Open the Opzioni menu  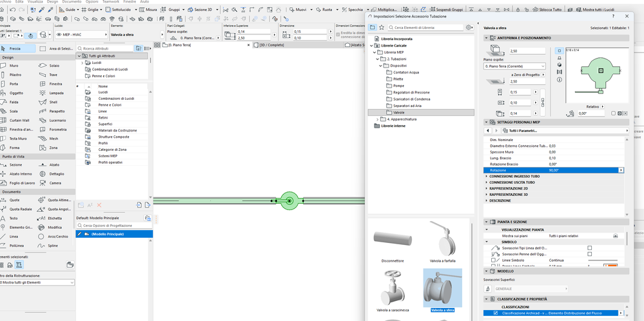tap(92, 2)
